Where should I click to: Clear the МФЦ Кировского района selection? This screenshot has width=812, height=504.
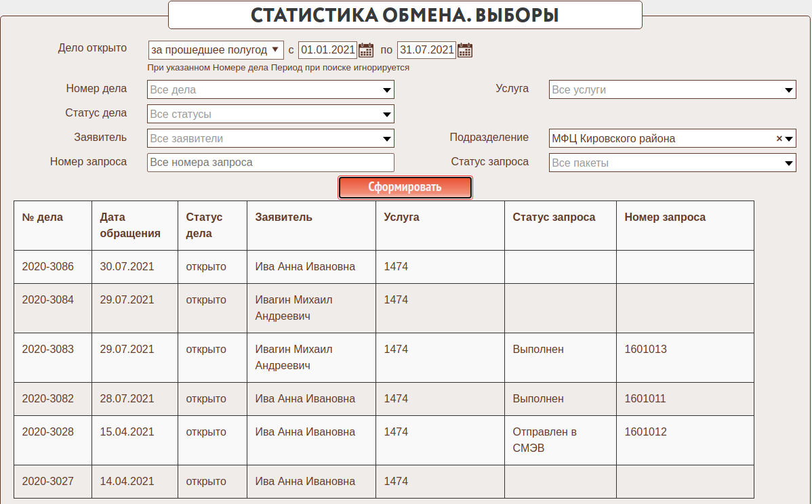pyautogui.click(x=779, y=139)
